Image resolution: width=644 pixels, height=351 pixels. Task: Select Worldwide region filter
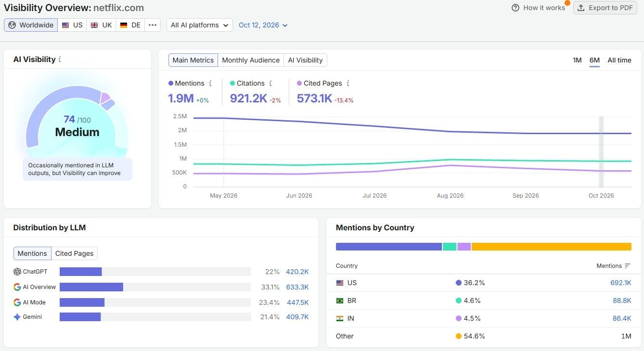click(x=31, y=25)
